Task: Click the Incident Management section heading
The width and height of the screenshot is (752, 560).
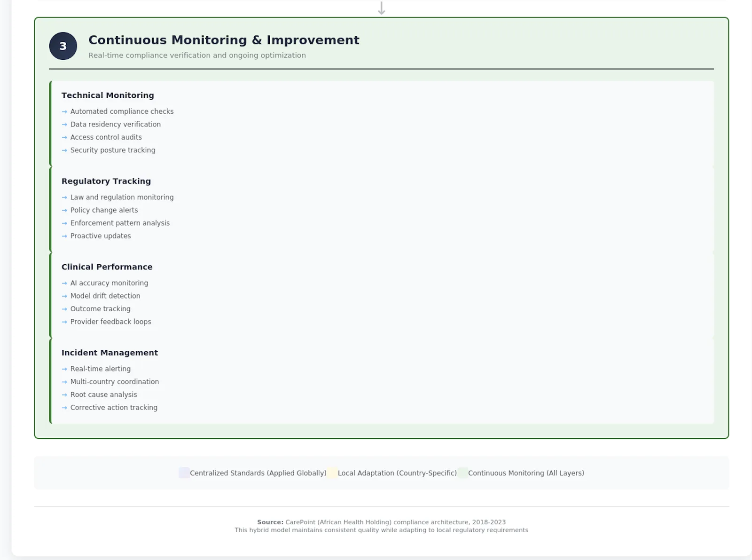Action: [x=110, y=353]
